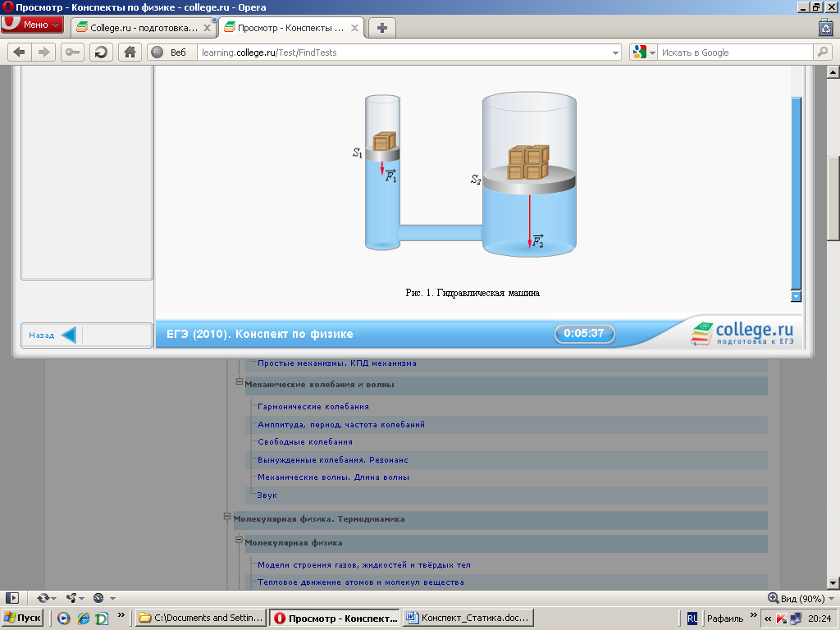Open the Вид (90%) zoom dropdown

pyautogui.click(x=801, y=598)
